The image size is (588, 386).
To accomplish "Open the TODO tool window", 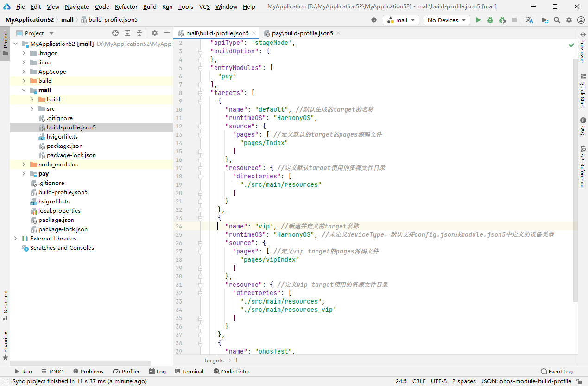I will point(52,371).
